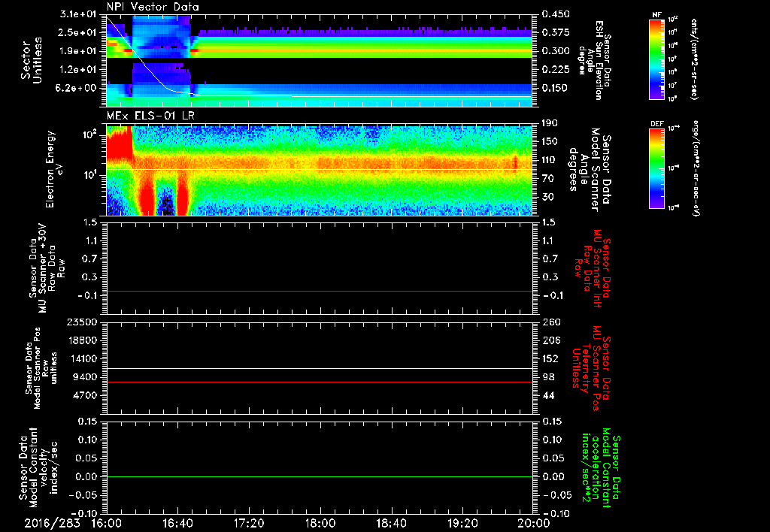Click the 23500 scanner position tick value
This screenshot has height=532, width=770.
(83, 322)
